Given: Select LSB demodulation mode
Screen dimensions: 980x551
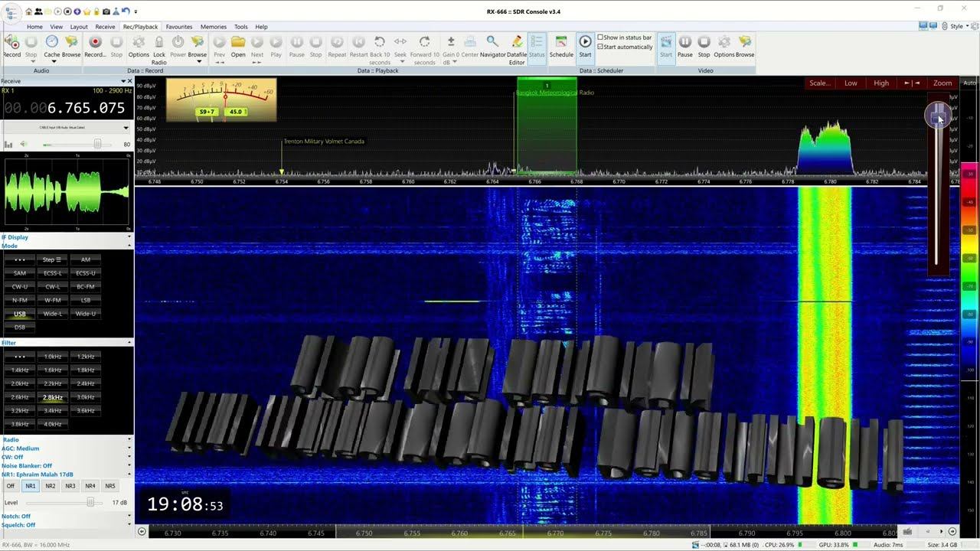Looking at the screenshot, I should 86,300.
